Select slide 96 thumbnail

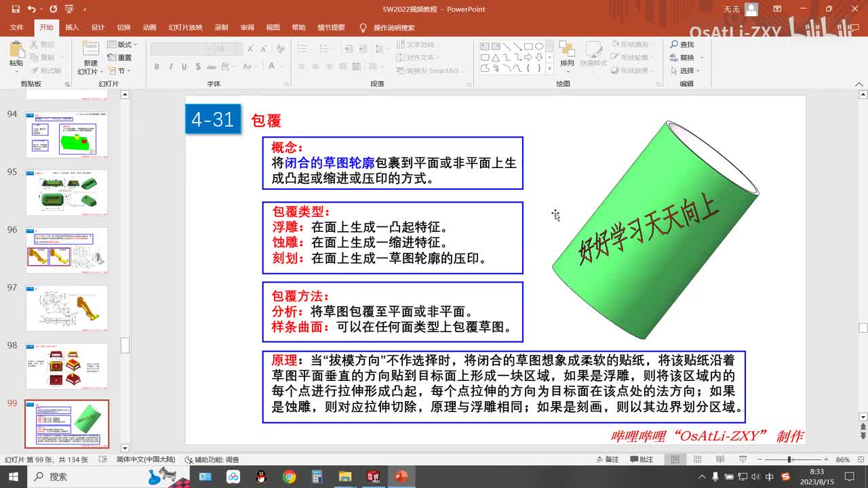[66, 250]
